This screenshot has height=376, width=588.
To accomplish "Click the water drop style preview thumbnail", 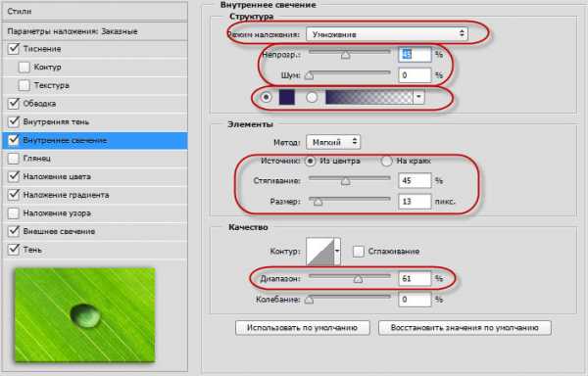I will tap(84, 315).
